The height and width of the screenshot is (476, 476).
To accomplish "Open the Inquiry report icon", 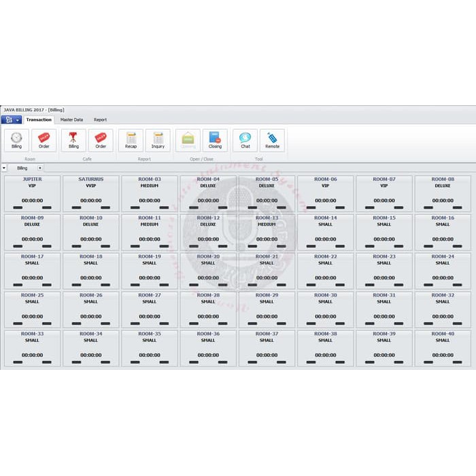I will tap(158, 140).
